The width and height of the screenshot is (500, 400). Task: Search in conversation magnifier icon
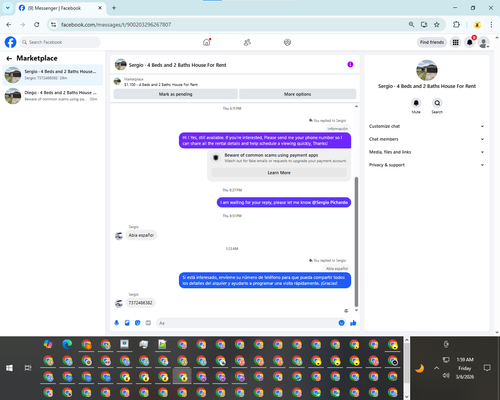pos(437,103)
